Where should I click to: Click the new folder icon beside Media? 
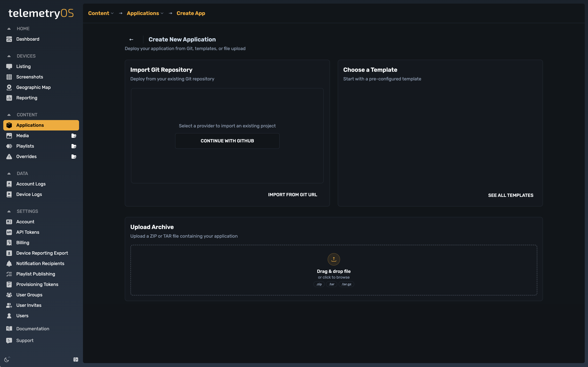(x=74, y=136)
